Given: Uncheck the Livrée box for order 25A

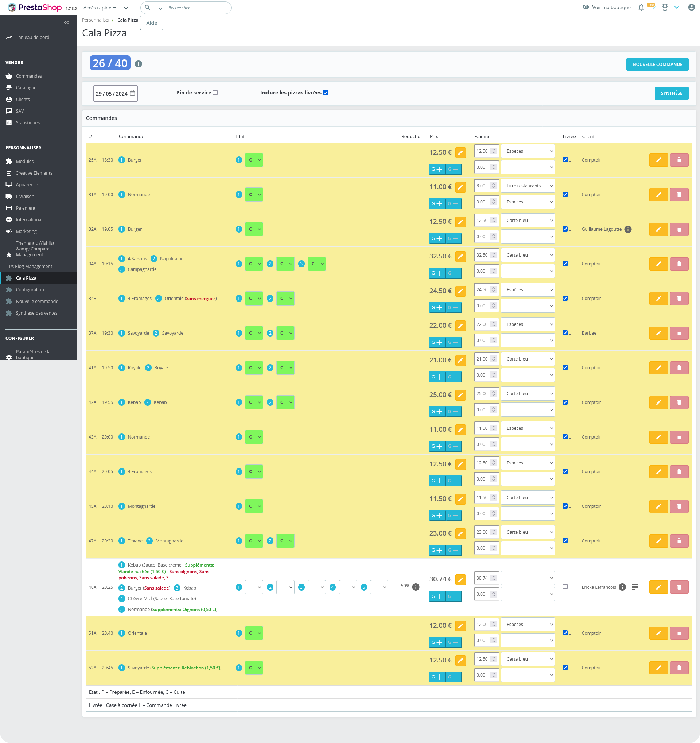Looking at the screenshot, I should point(565,160).
